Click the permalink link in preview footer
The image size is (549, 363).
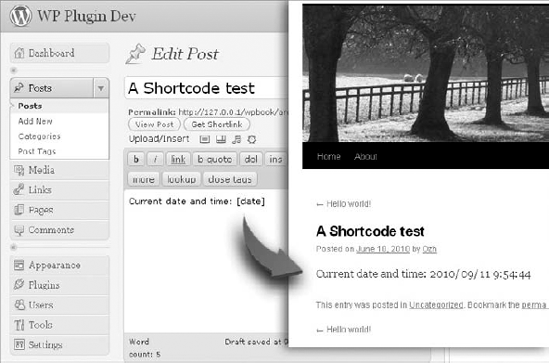pyautogui.click(x=534, y=305)
